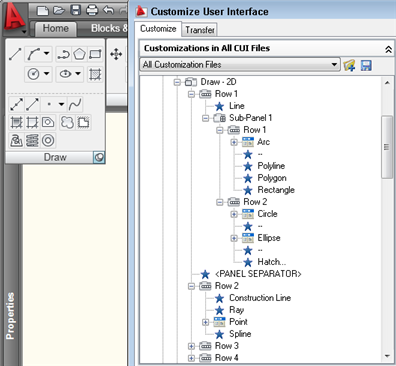Select the Line tool in Draw panel

coord(15,54)
